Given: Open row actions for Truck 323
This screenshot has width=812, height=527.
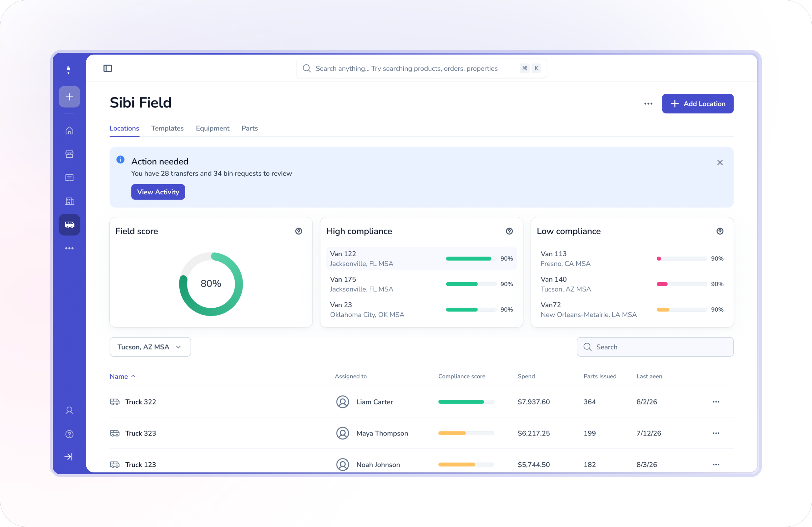Looking at the screenshot, I should click(716, 433).
